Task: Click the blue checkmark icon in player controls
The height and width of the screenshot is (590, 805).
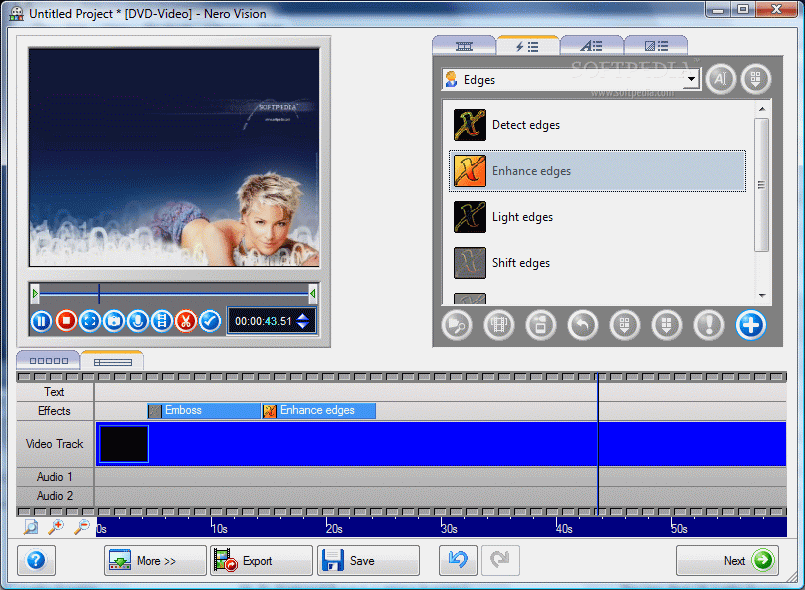Action: point(210,321)
